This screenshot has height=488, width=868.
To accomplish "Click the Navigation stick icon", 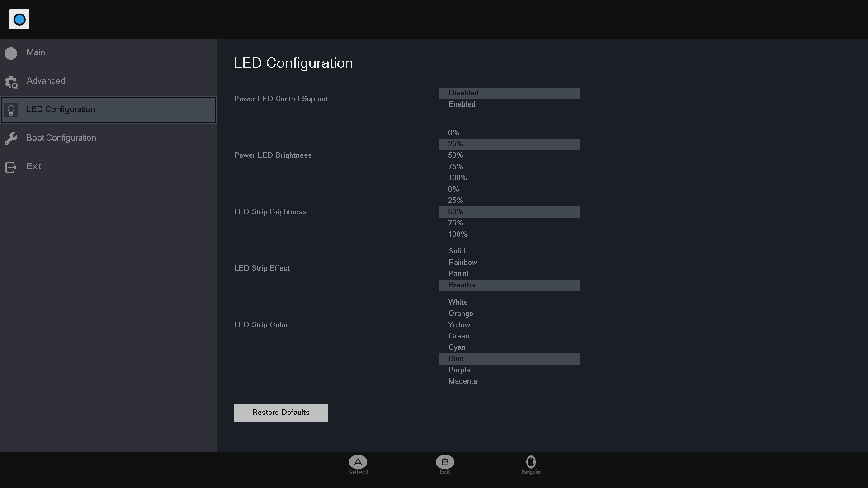I will [531, 462].
